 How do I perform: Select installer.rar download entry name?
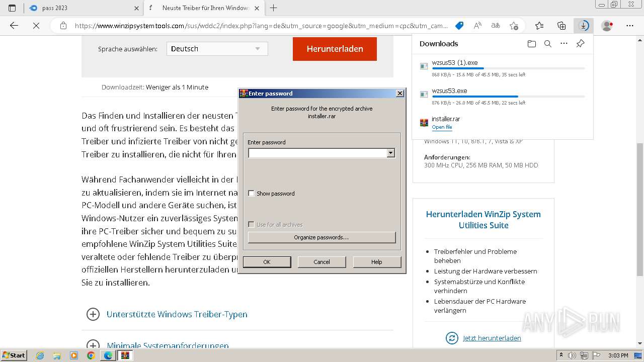point(446,119)
